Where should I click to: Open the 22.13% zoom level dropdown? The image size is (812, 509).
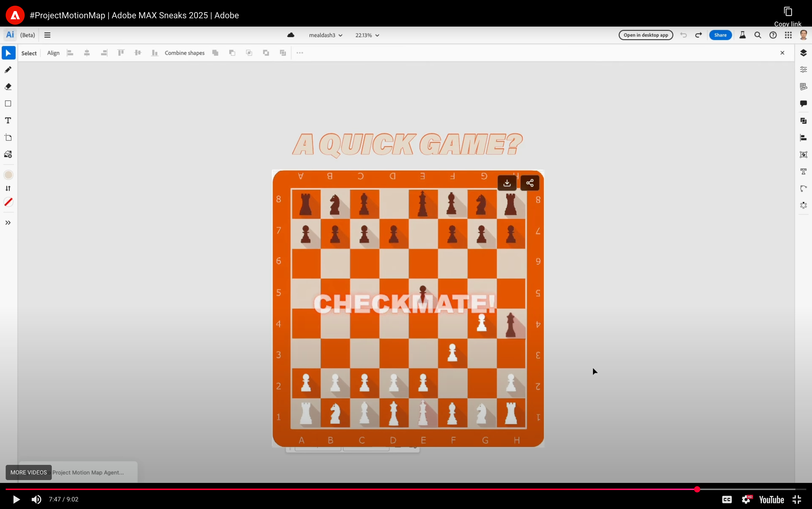coord(367,35)
